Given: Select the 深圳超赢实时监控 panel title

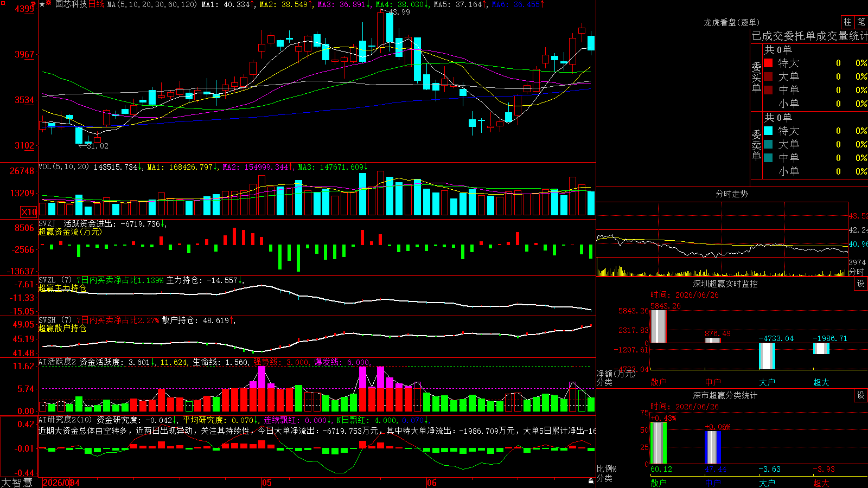Looking at the screenshot, I should (725, 284).
